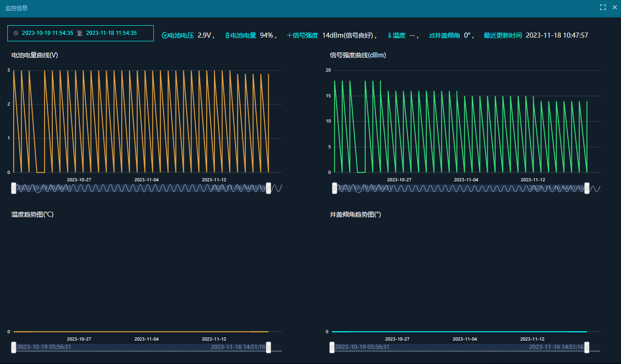
Task: Grab right zoom handle of tilt angle chart
Action: tap(587, 347)
